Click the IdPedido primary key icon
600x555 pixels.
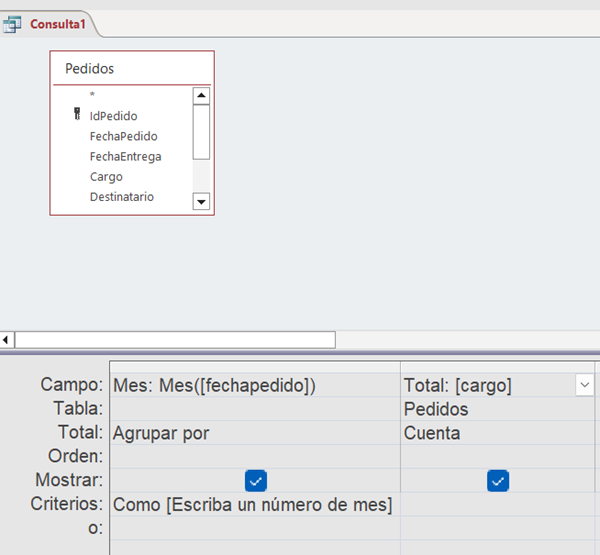click(77, 115)
